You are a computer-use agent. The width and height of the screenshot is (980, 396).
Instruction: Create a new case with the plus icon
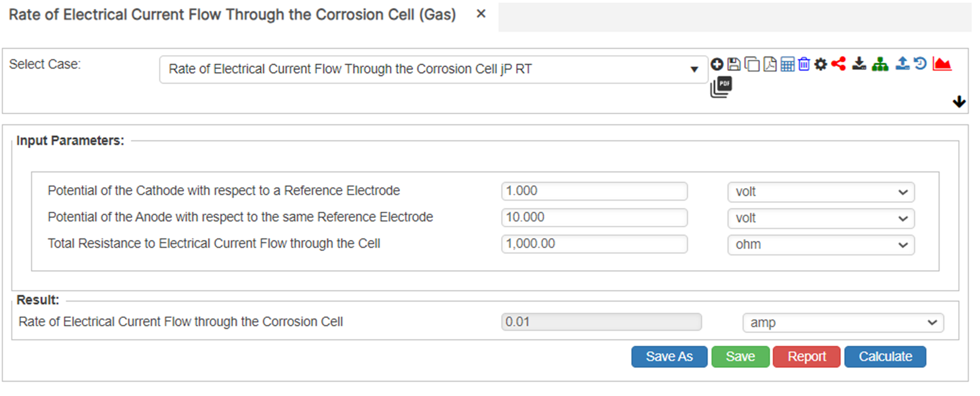pos(717,64)
